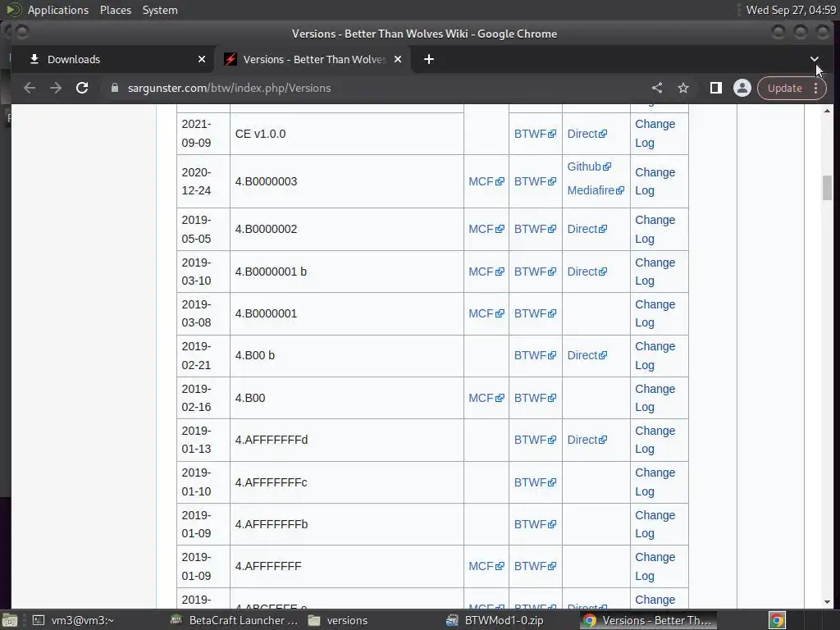
Task: Click the address bar URL
Action: [230, 88]
